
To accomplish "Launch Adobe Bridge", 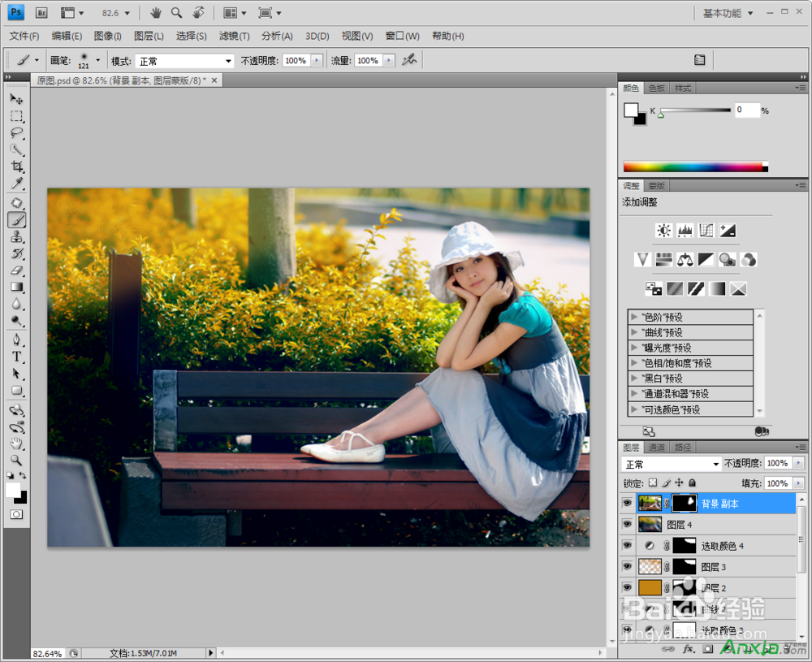I will [x=41, y=13].
